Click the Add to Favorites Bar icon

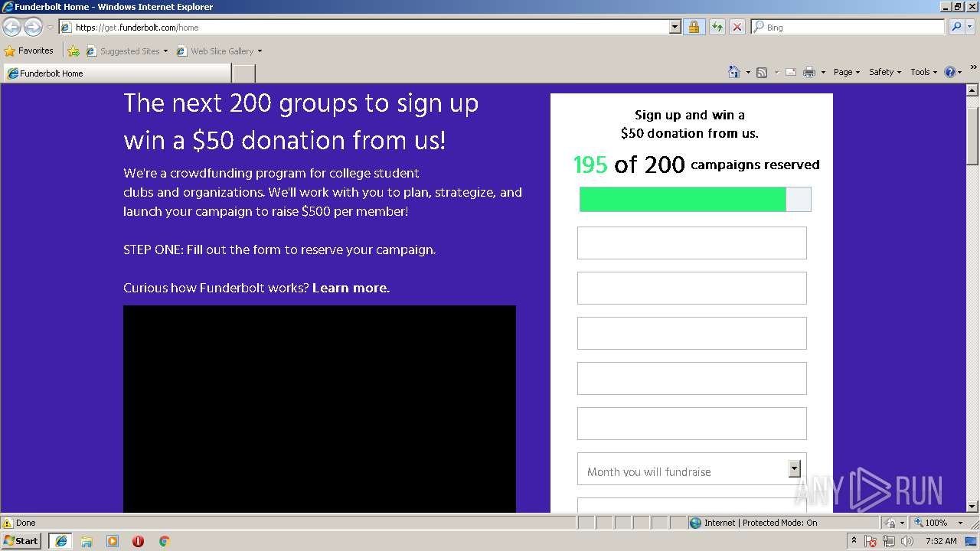click(73, 51)
